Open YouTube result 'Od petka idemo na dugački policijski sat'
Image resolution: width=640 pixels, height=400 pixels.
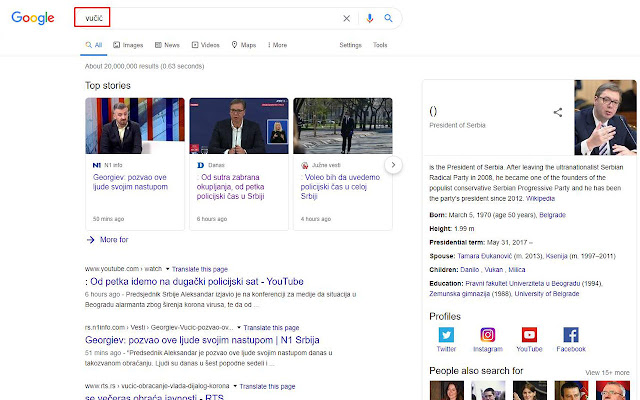194,282
